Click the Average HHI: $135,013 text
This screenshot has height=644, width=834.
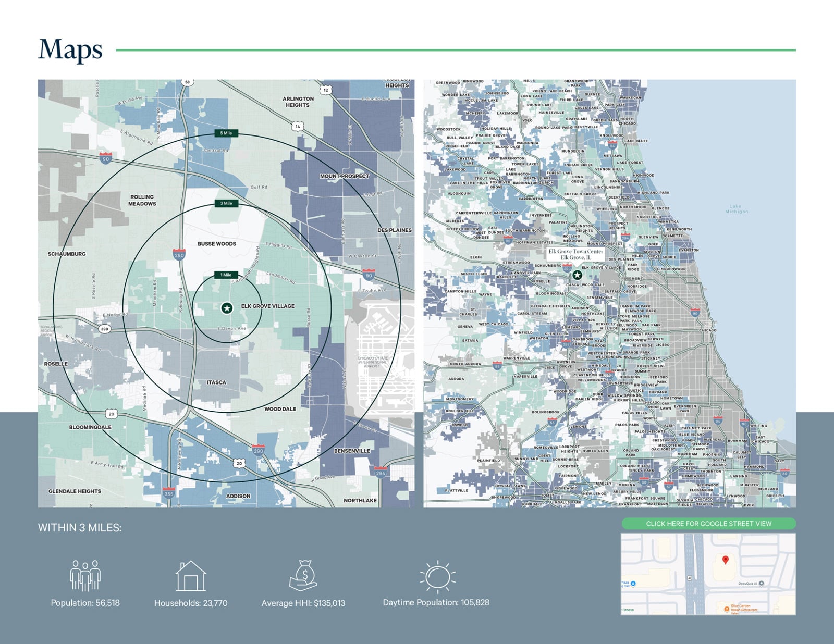coord(303,603)
